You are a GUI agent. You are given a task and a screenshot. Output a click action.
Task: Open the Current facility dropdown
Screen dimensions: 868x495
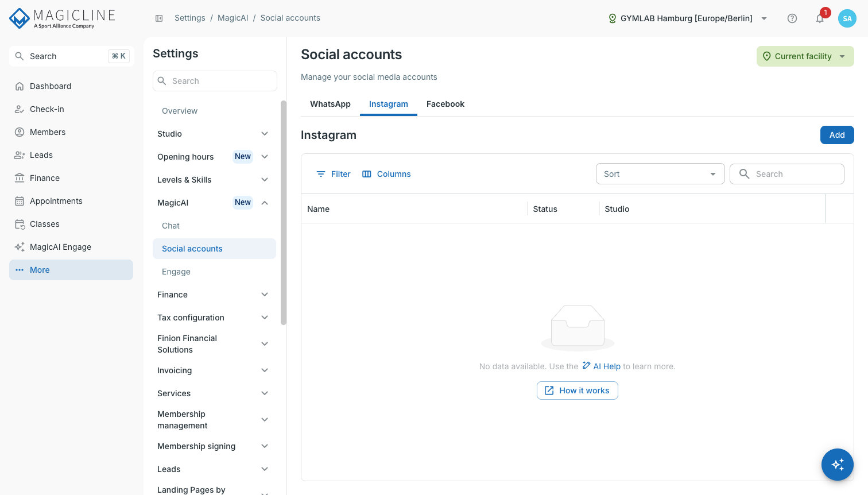(805, 56)
